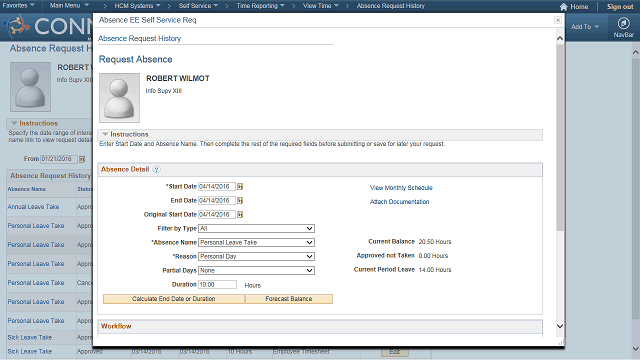Open the Original Start Date calendar picker
This screenshot has height=360, width=640.
(240, 214)
